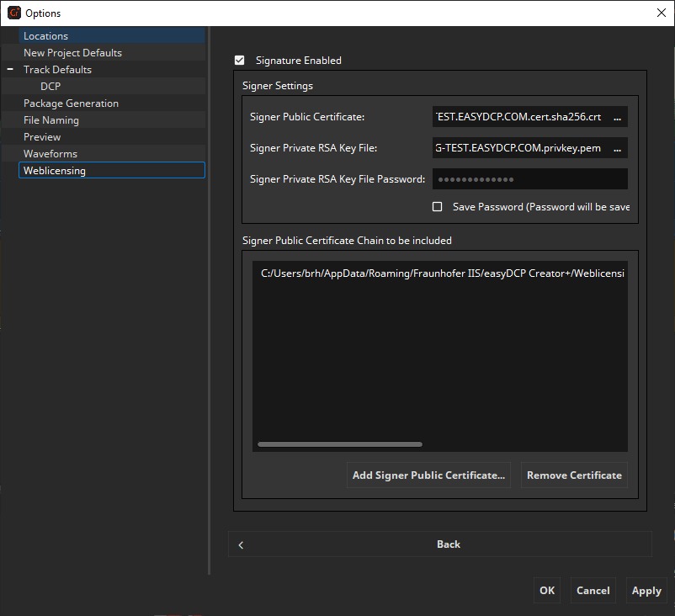Click the Signer Private RSA Key File Password field

point(529,179)
